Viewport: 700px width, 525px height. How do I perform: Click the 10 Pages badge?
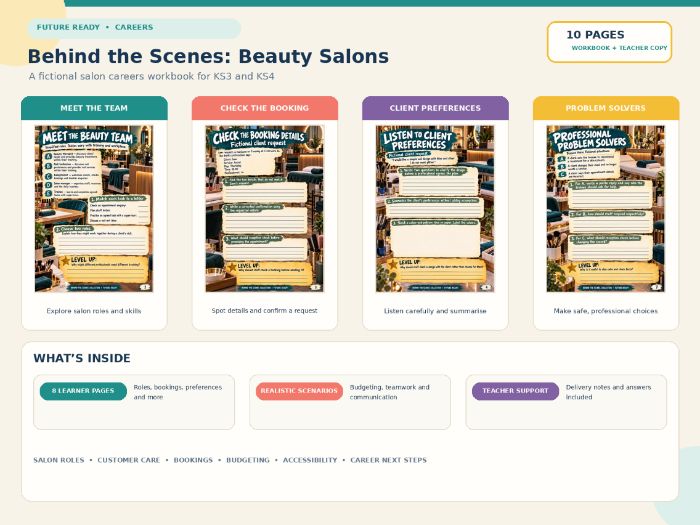tap(609, 42)
